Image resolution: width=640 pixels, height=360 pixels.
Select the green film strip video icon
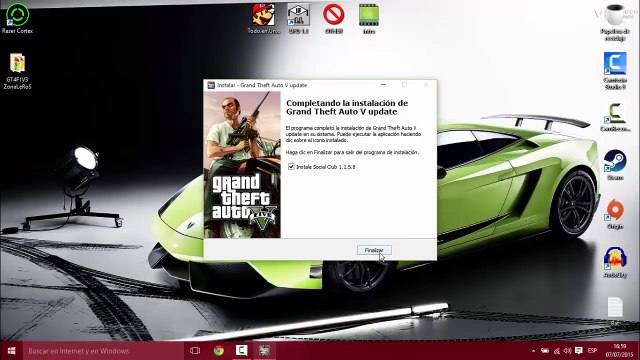coord(369,19)
